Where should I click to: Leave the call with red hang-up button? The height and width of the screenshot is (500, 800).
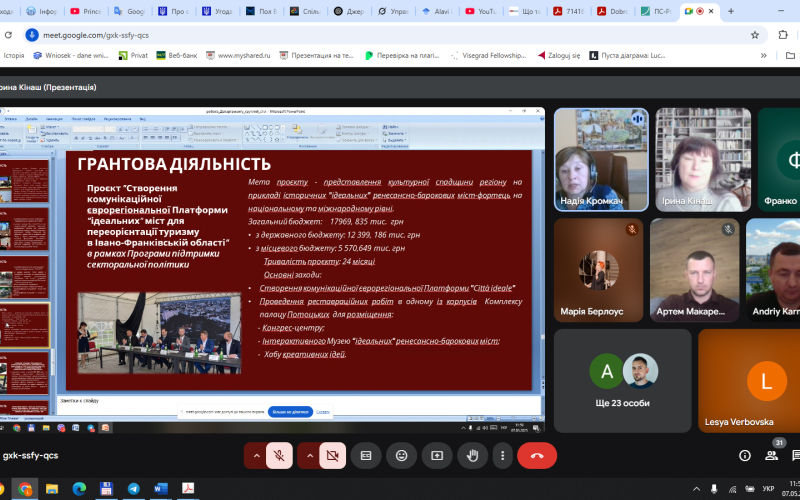(x=537, y=456)
